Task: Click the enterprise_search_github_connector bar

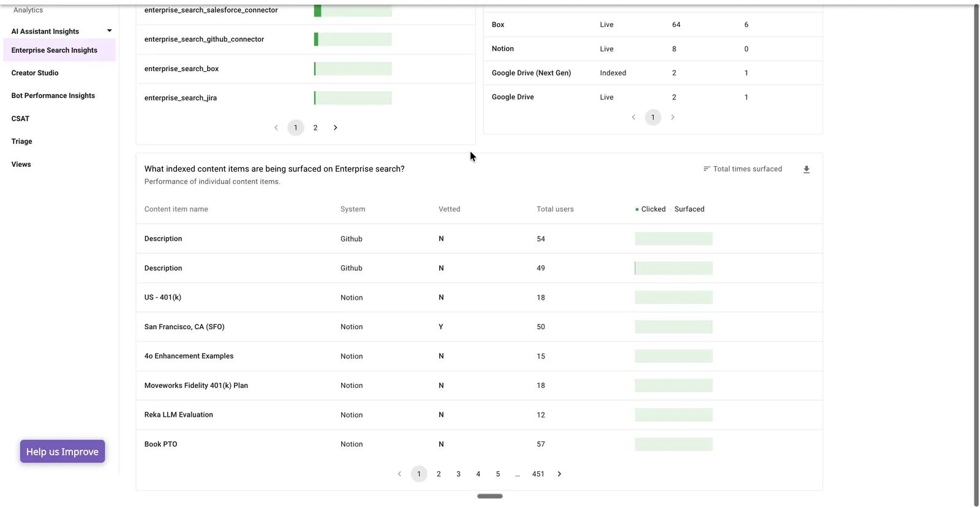Action: (x=353, y=39)
